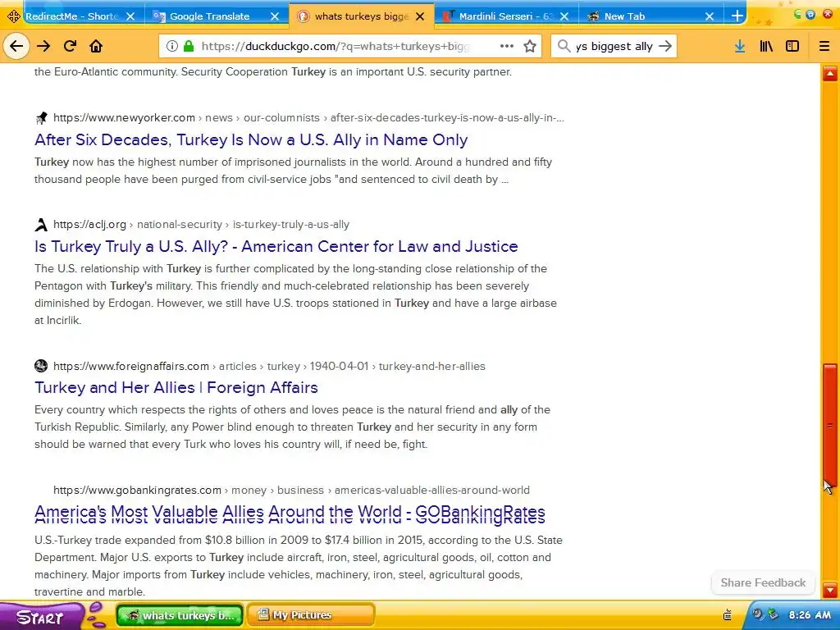Image resolution: width=840 pixels, height=630 pixels.
Task: Switch to Google Translate tab
Action: click(217, 16)
